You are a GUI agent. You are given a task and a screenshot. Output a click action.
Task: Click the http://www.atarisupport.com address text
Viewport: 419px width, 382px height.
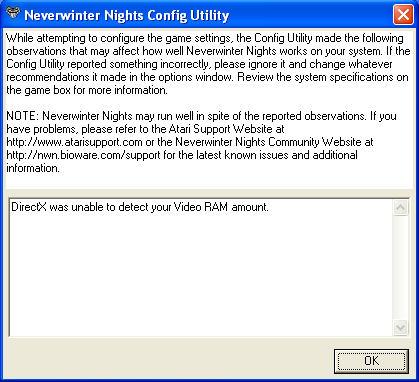click(x=75, y=142)
